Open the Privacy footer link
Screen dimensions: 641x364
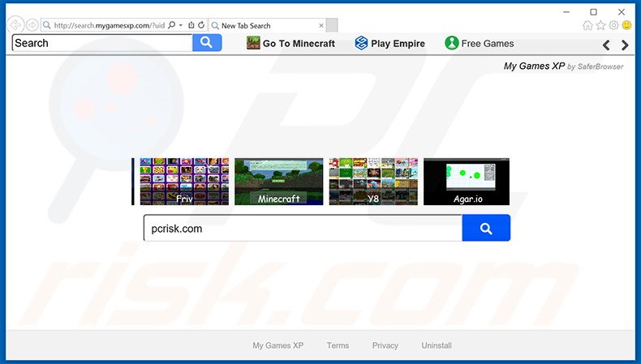[385, 345]
